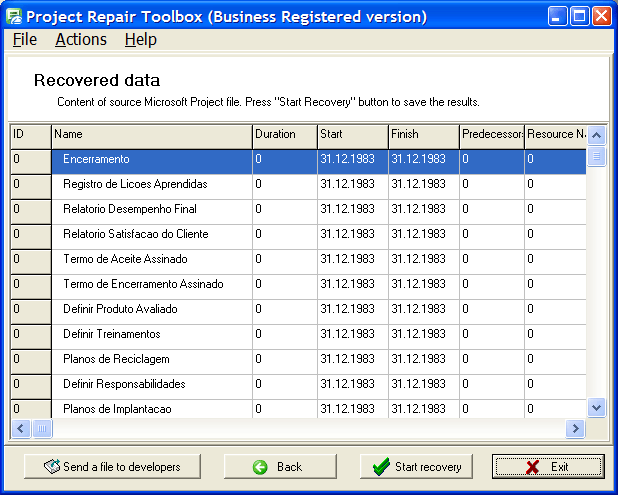Click the Predecessors cell of Termo de Aceite Assinado
618x495 pixels.
click(491, 262)
